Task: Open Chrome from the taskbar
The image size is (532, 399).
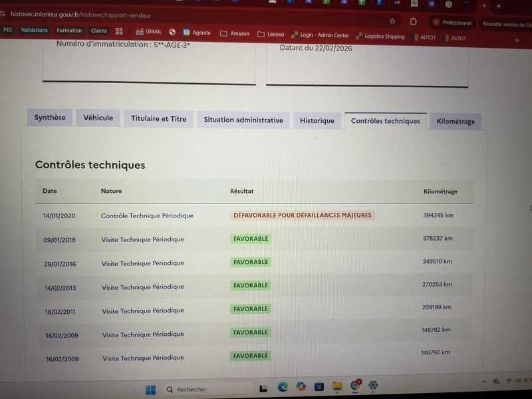Action: [355, 386]
